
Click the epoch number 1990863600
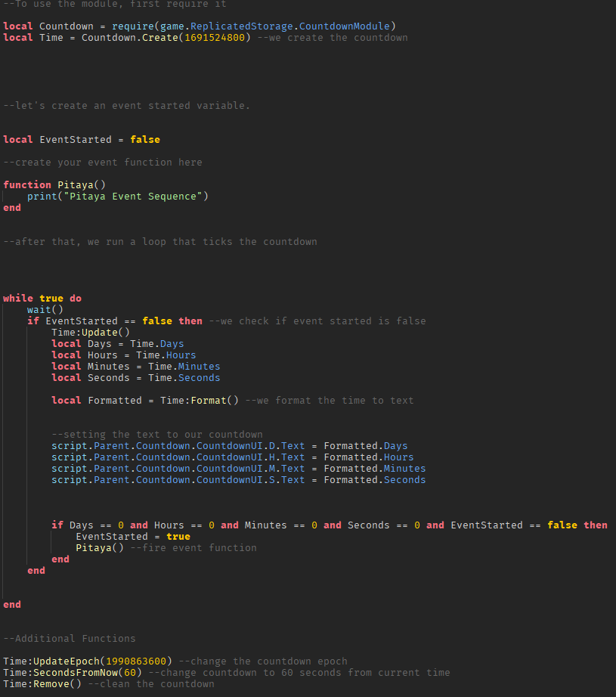coord(136,661)
